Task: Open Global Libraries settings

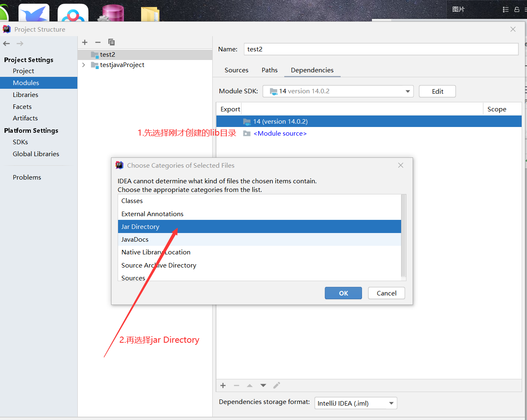Action: coord(36,154)
